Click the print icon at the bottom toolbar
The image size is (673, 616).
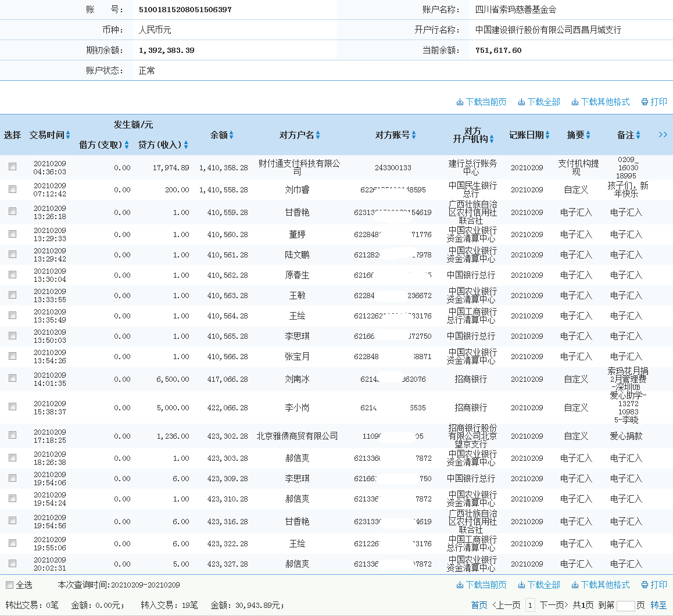[x=644, y=585]
